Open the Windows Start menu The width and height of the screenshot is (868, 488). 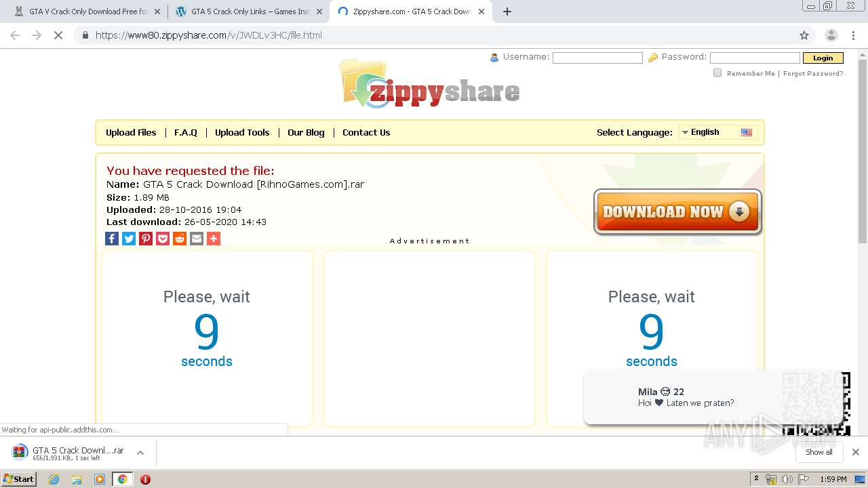19,479
